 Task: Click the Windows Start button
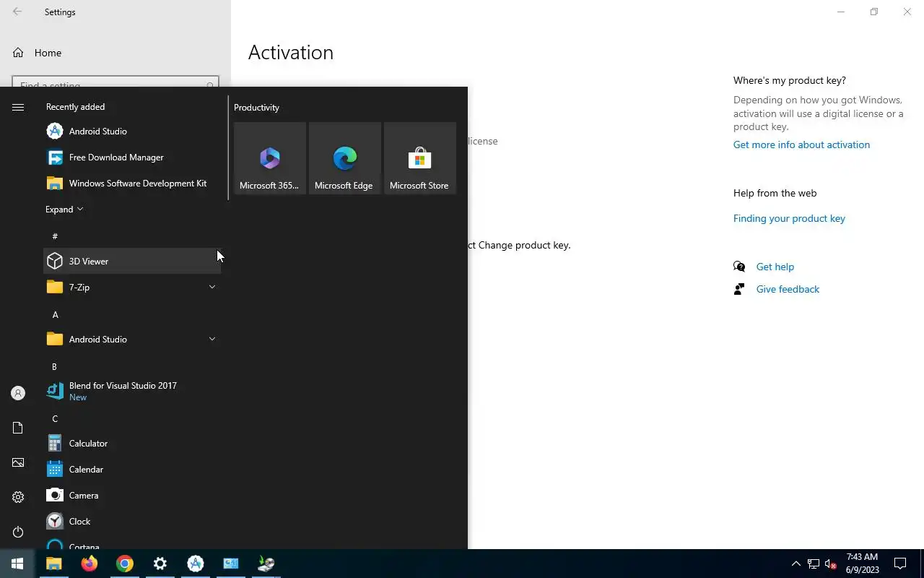[x=17, y=564]
